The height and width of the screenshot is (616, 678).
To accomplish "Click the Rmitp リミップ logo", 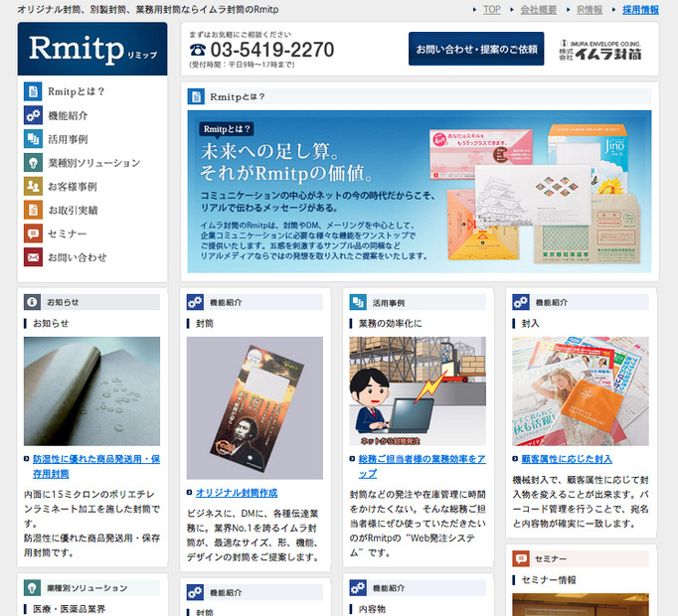I will pyautogui.click(x=92, y=49).
